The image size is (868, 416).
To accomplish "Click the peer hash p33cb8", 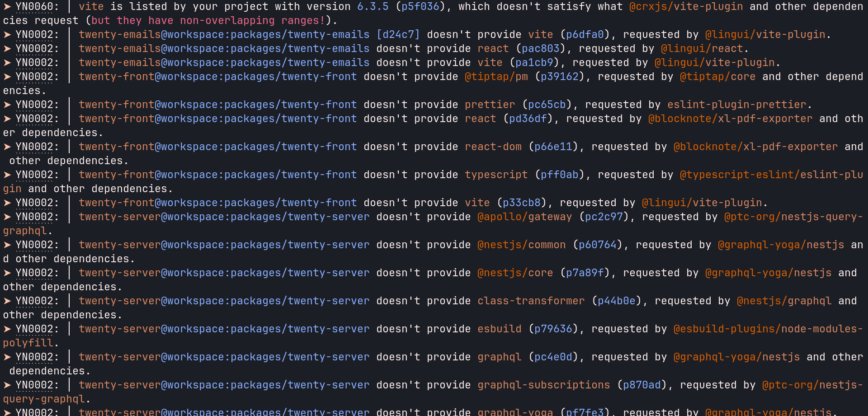I will pyautogui.click(x=522, y=203).
